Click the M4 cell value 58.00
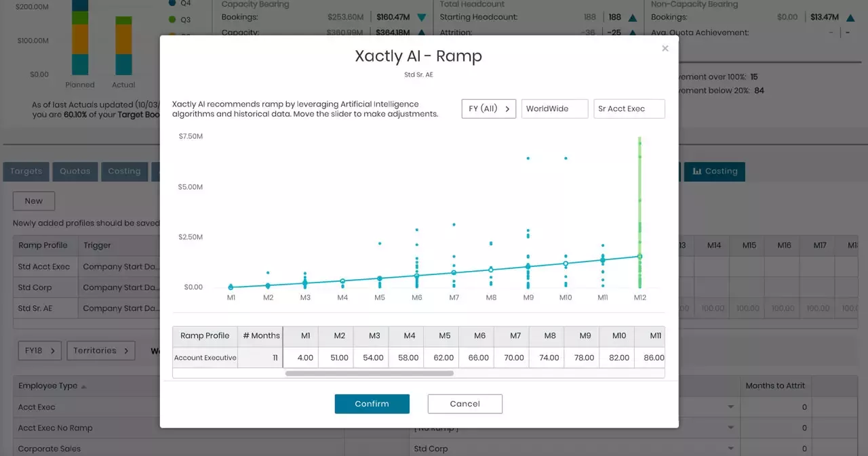The image size is (868, 456). [x=406, y=358]
